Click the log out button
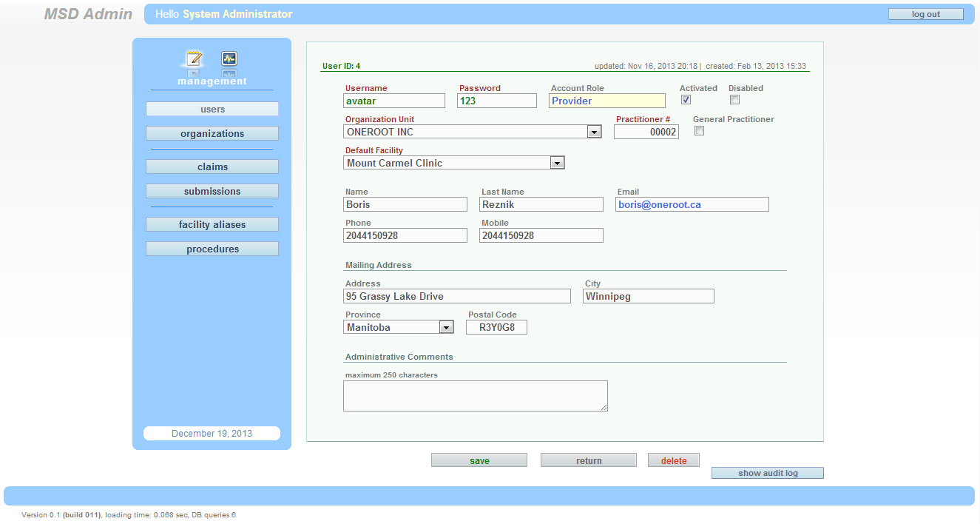 [926, 14]
